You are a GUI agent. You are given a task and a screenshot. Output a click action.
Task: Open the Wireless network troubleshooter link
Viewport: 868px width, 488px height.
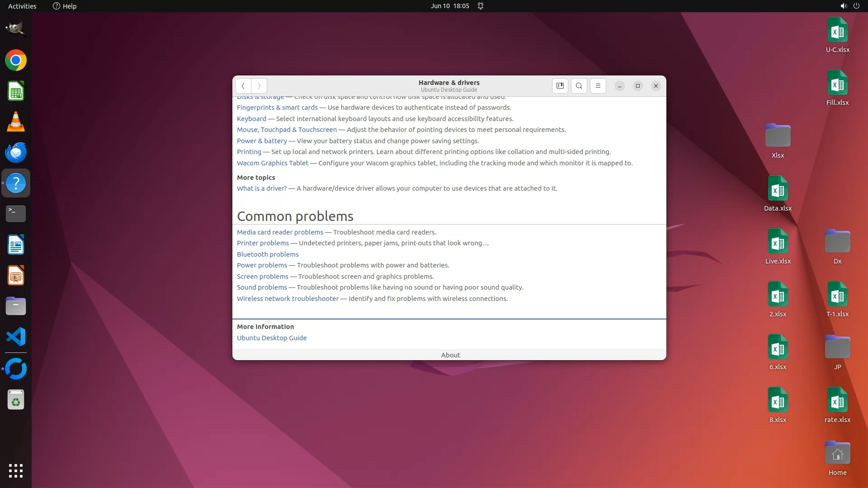click(288, 299)
